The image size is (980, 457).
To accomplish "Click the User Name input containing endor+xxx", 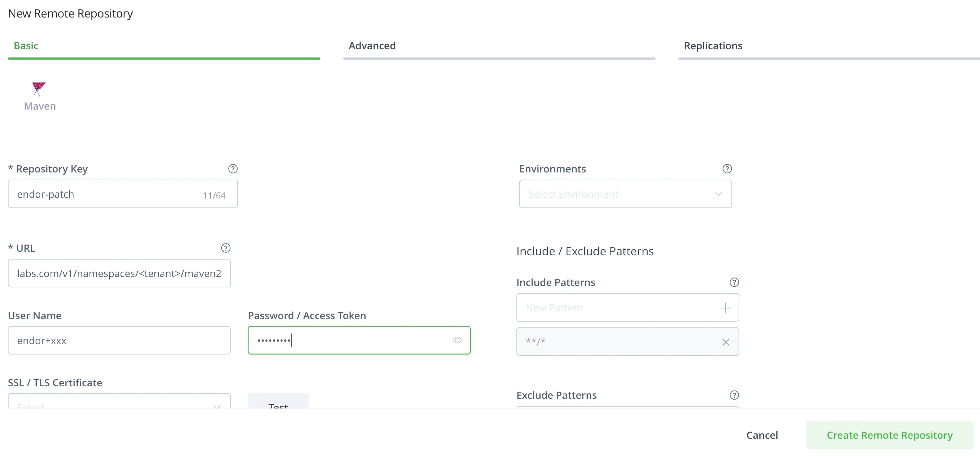I will pyautogui.click(x=119, y=340).
